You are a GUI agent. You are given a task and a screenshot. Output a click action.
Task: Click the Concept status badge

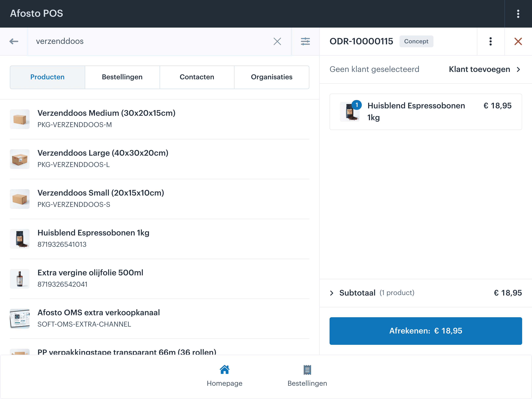coord(416,41)
